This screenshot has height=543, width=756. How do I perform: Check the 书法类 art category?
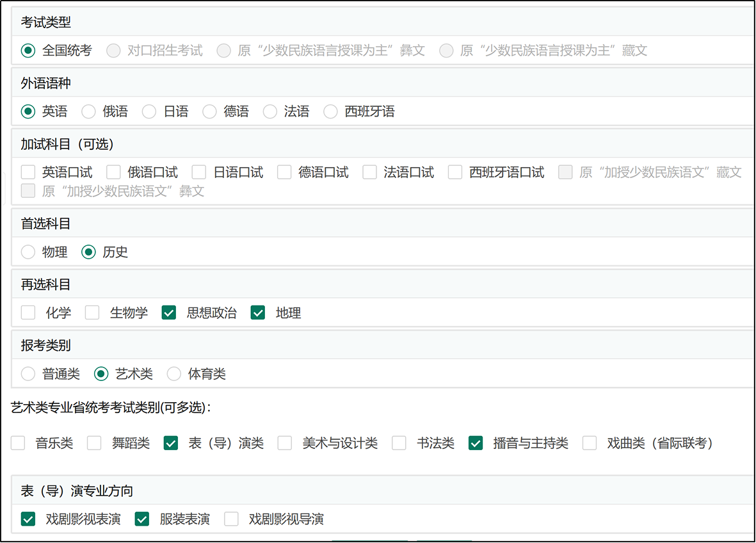click(x=399, y=443)
